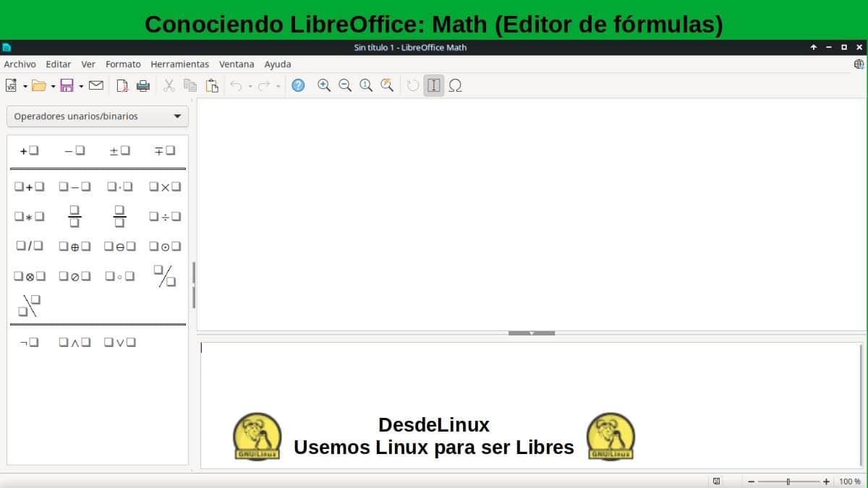The image size is (868, 488).
Task: Open the Herramientas menu
Action: coord(179,64)
